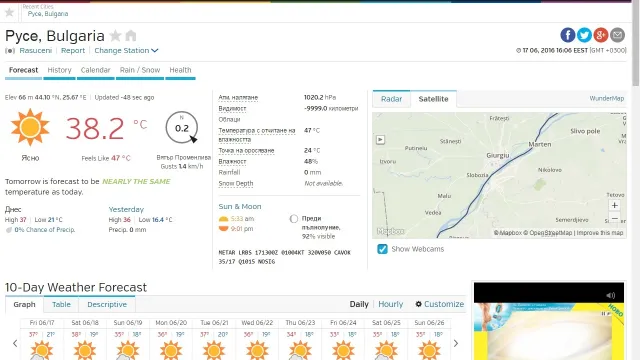Set Pyce as home location
Image resolution: width=640 pixels, height=360 pixels.
131,36
